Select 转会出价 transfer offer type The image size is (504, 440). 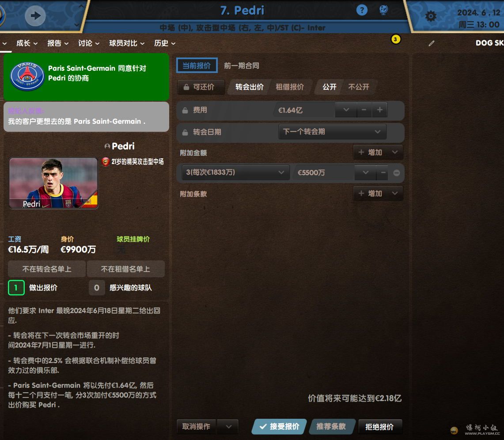pos(250,87)
